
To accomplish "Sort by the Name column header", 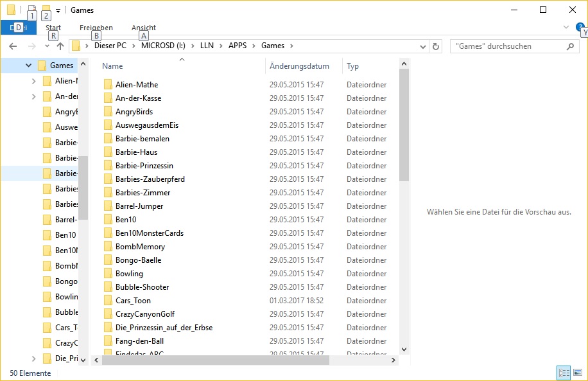I will tap(112, 66).
